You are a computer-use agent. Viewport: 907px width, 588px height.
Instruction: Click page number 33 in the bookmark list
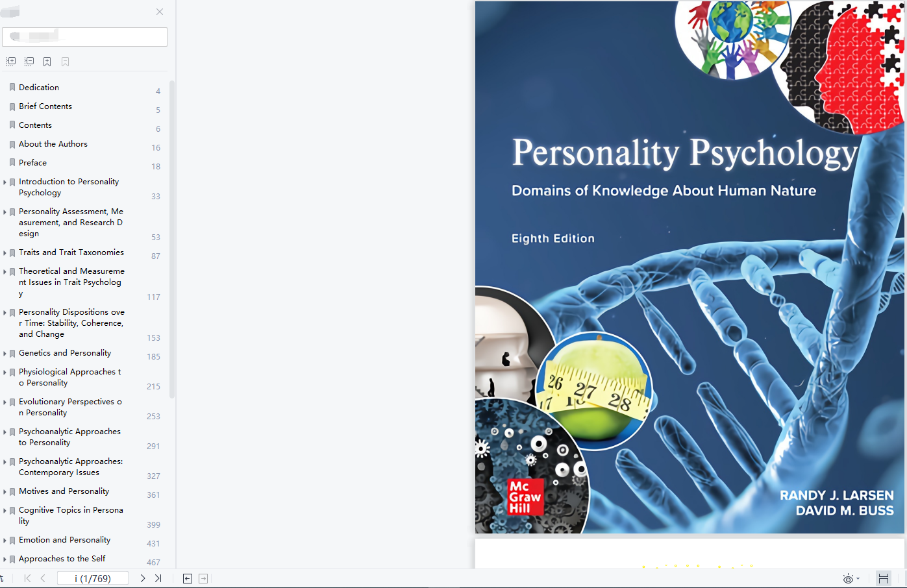pos(156,196)
